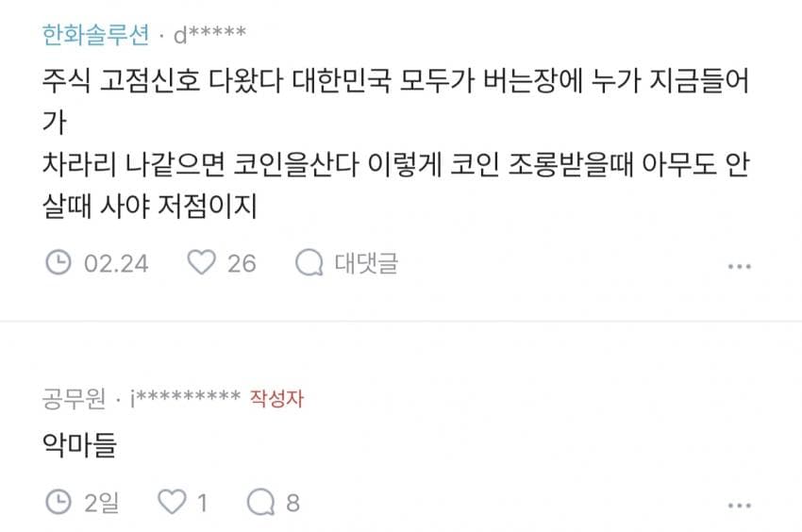Select the 악마들 reply text
Screen dimensions: 802x532
click(79, 445)
